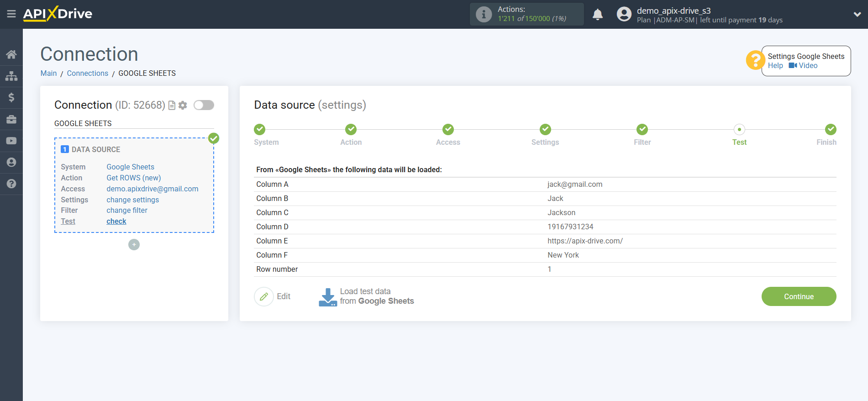Go to the Filter step
This screenshot has width=868, height=401.
point(642,130)
